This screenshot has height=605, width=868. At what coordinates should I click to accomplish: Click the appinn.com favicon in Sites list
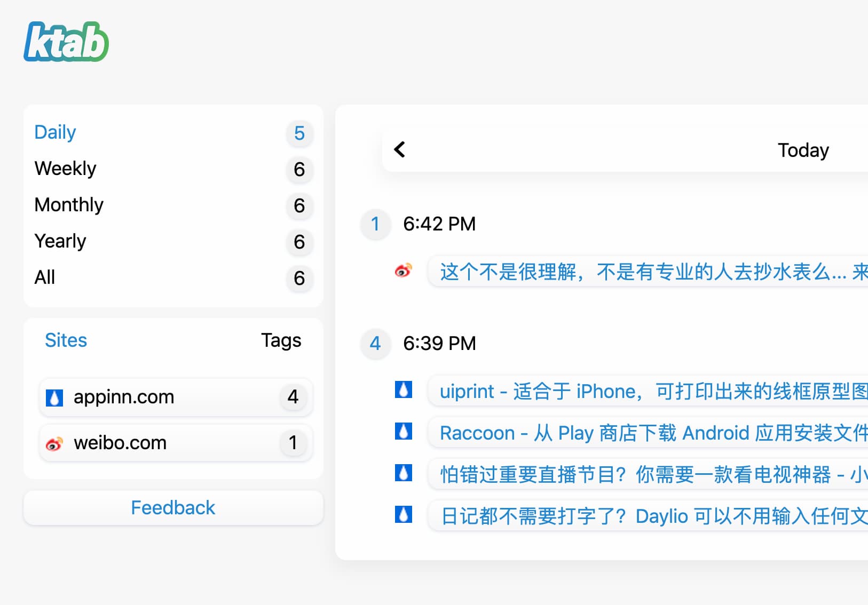point(54,397)
